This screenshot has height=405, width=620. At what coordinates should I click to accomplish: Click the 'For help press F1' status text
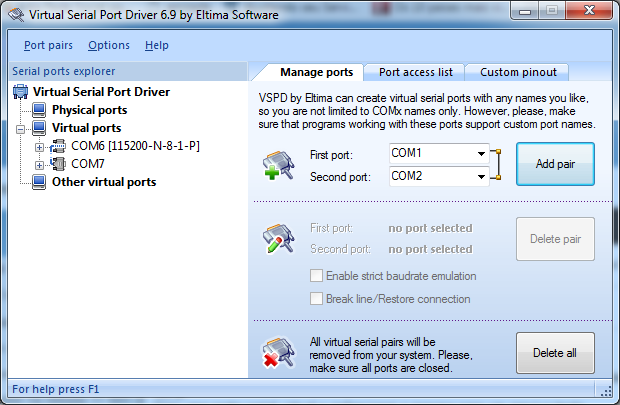(56, 389)
